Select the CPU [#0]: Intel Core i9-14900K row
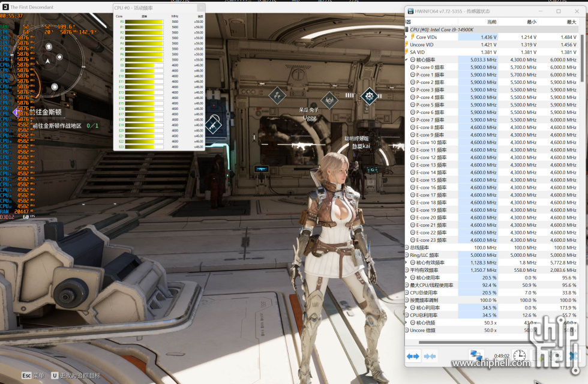The width and height of the screenshot is (588, 384). tap(491, 29)
